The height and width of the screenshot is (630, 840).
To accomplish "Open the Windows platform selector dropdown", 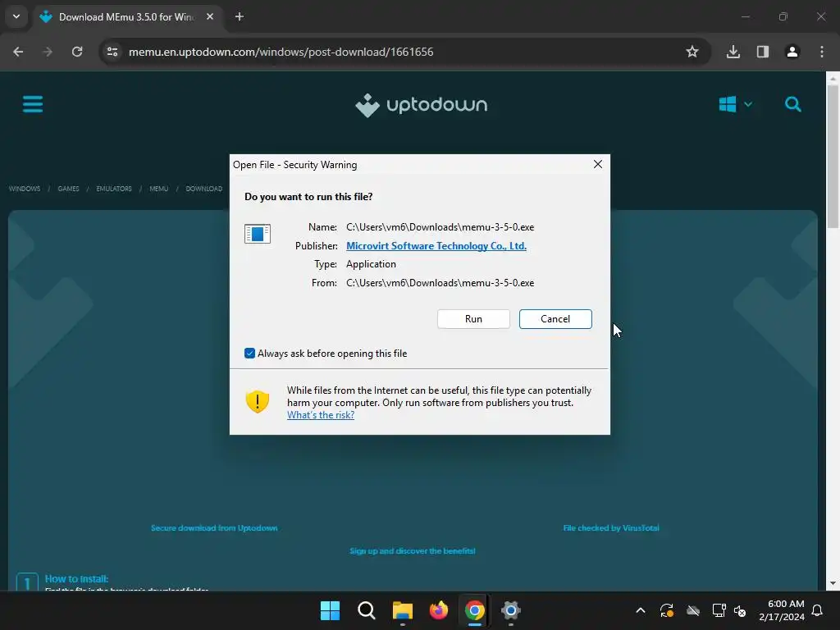I will (736, 104).
